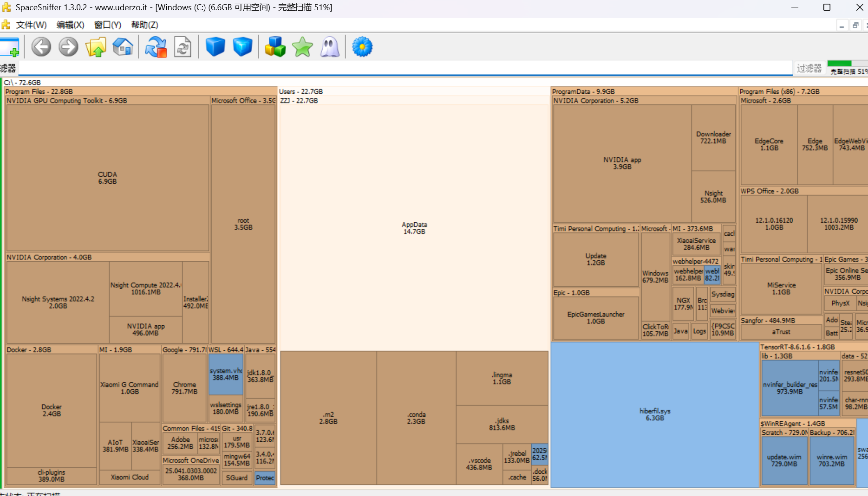Image resolution: width=868 pixels, height=496 pixels.
Task: Click the refresh page rescan icon
Action: pyautogui.click(x=183, y=47)
